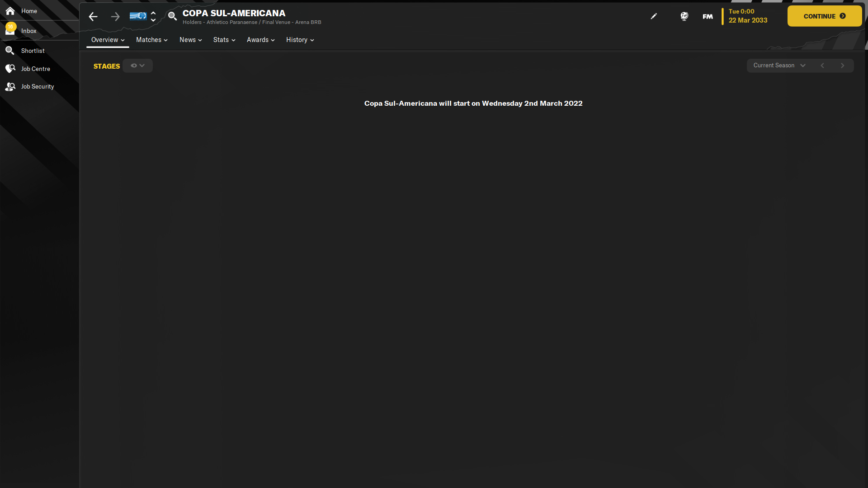This screenshot has width=868, height=488.
Task: Go forward with the right arrow
Action: point(115,17)
